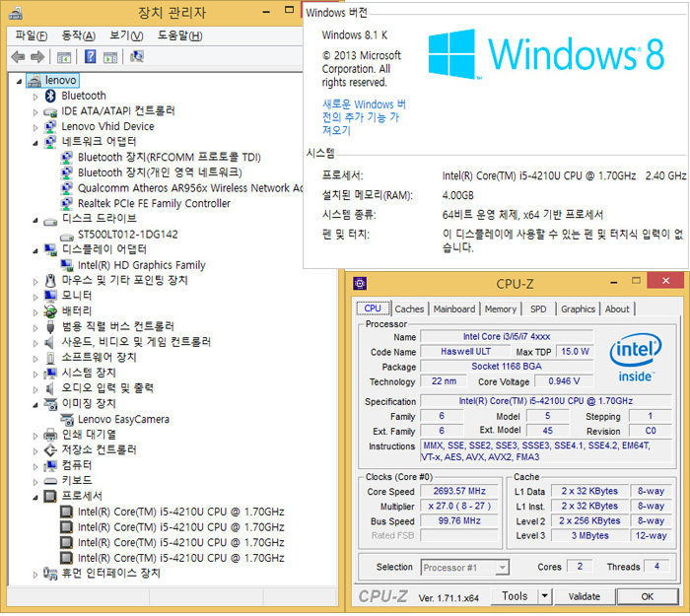Click the Back arrow in Device Manager toolbar
The width and height of the screenshot is (690, 616).
tap(18, 57)
